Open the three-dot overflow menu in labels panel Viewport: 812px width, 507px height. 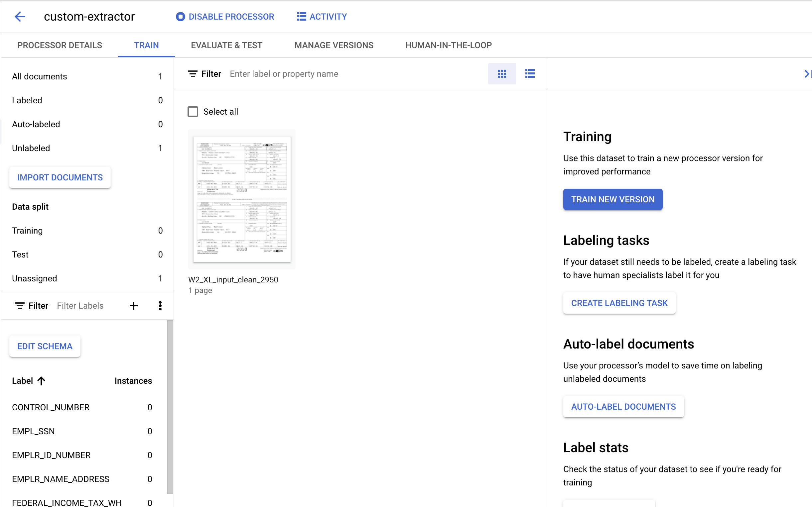pyautogui.click(x=160, y=305)
